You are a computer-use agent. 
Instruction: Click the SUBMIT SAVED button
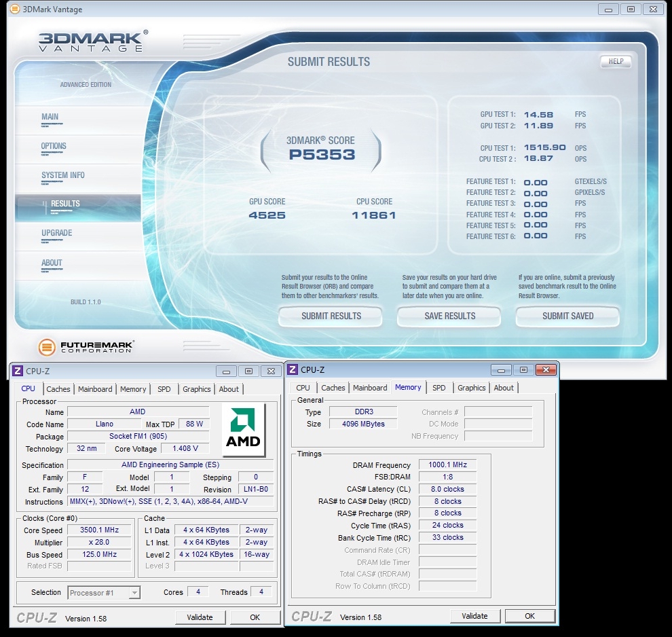click(567, 316)
